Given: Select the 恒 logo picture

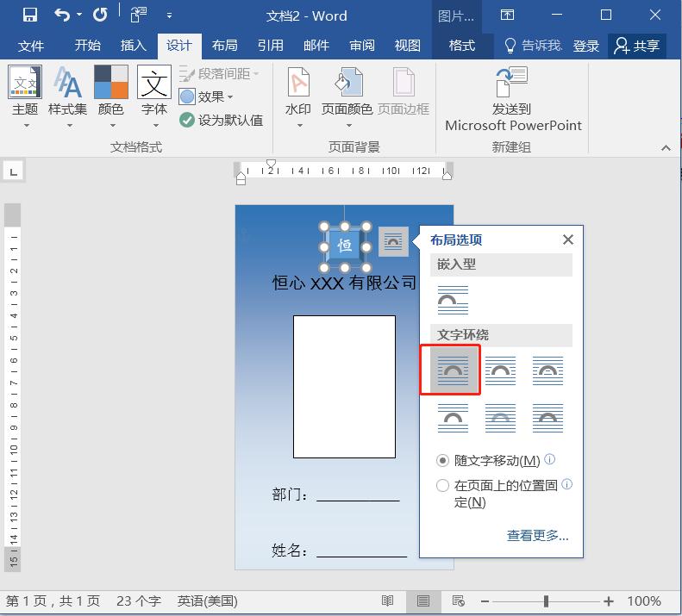Looking at the screenshot, I should (x=345, y=246).
